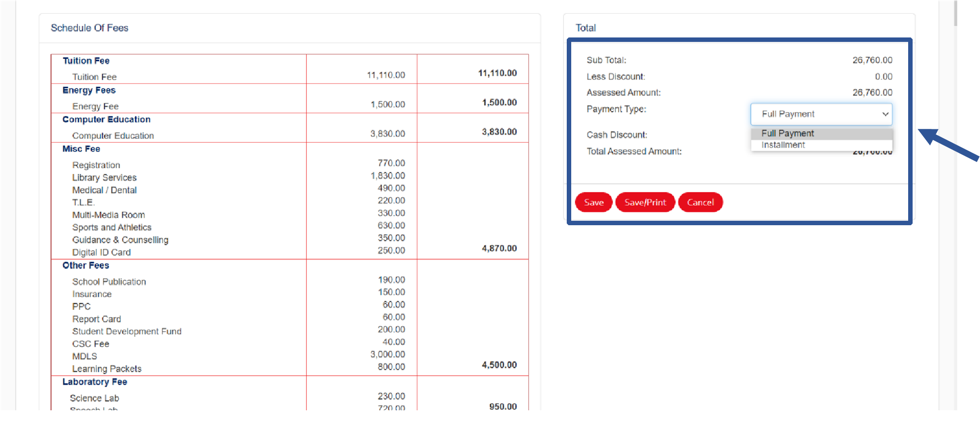The width and height of the screenshot is (980, 425).
Task: Click the Guidance & Counselling row
Action: click(120, 240)
